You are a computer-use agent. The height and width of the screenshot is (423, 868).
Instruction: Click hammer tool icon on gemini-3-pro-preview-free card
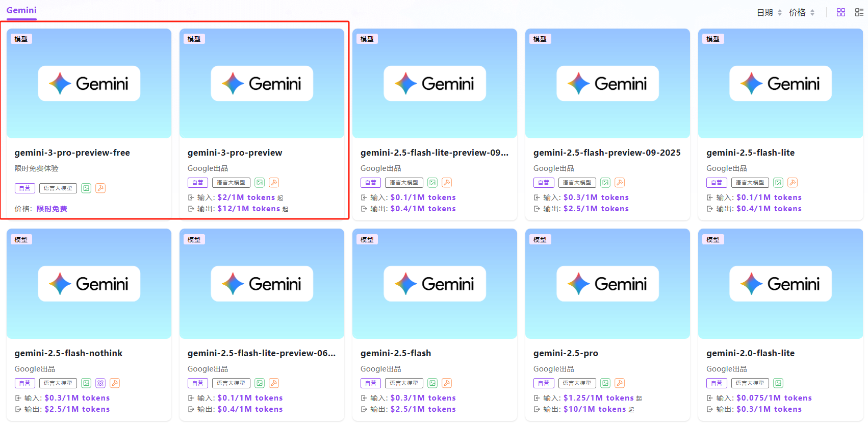(100, 188)
